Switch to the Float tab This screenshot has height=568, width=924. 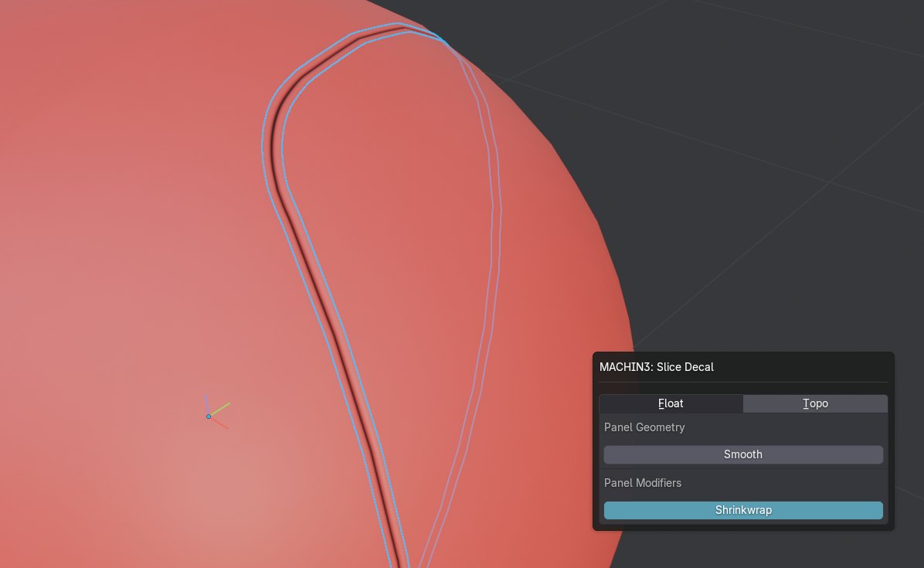671,403
